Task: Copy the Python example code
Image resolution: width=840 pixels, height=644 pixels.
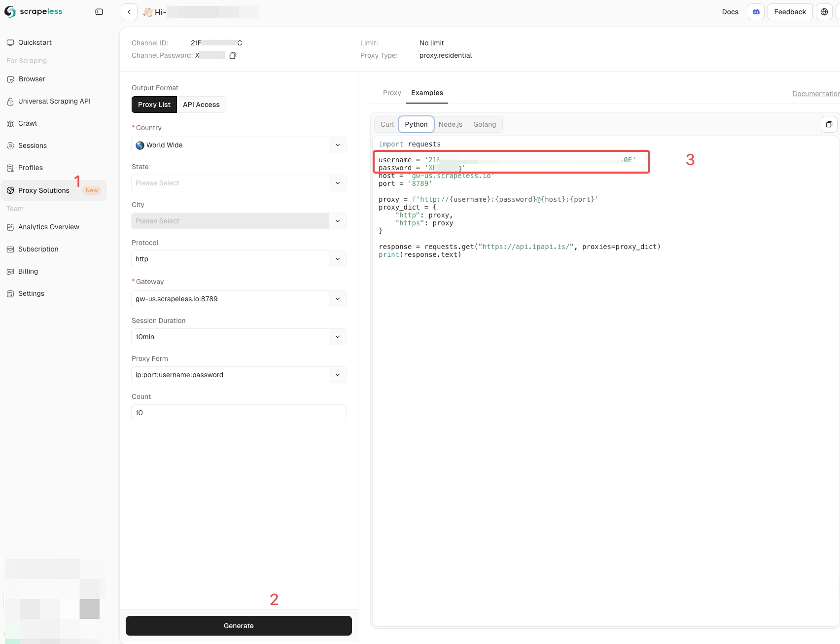Action: 829,124
